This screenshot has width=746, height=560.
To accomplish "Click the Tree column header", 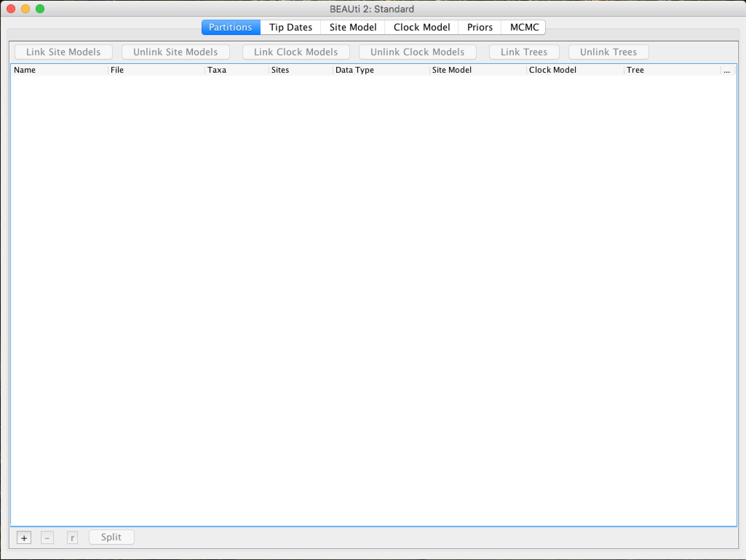I will [x=672, y=70].
